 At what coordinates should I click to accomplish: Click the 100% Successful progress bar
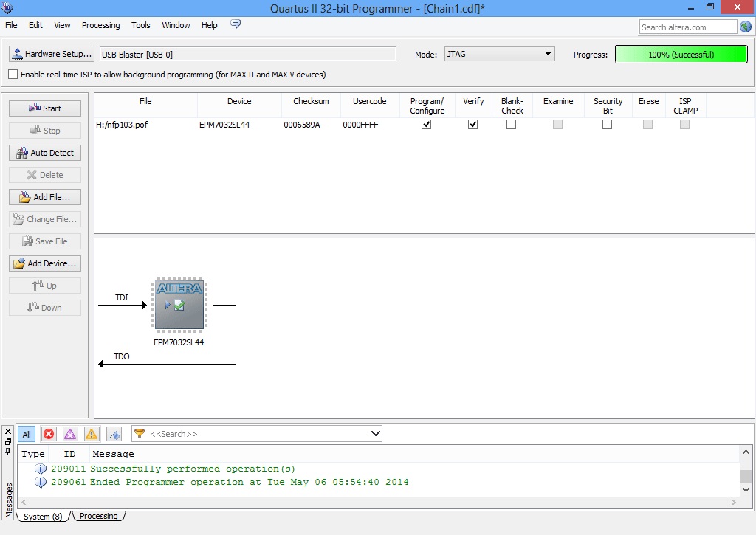pyautogui.click(x=681, y=55)
